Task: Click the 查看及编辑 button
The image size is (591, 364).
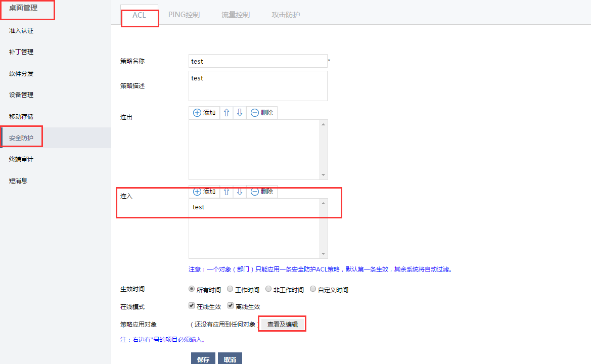Action: pyautogui.click(x=282, y=324)
